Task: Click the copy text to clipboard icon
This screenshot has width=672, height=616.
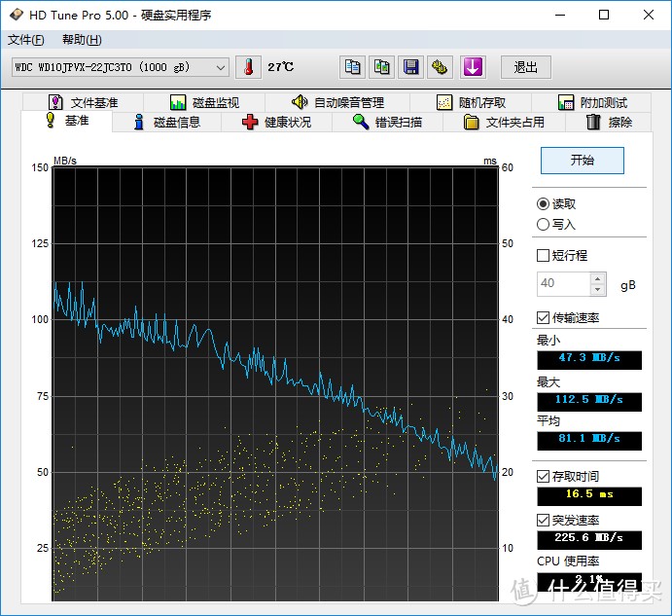Action: 352,67
